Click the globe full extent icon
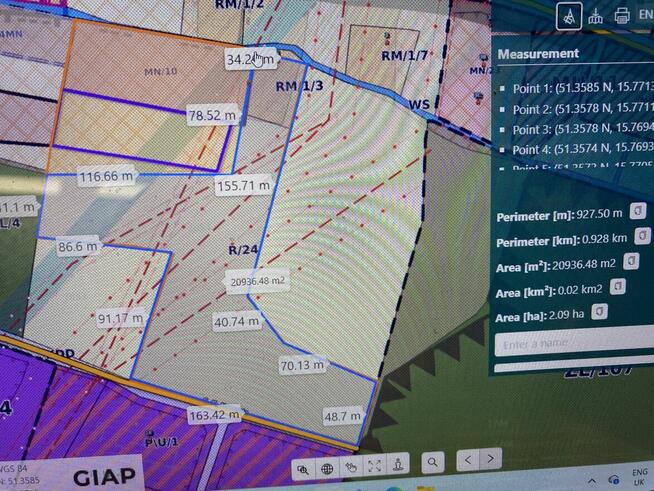Image resolution: width=654 pixels, height=491 pixels. 327,466
